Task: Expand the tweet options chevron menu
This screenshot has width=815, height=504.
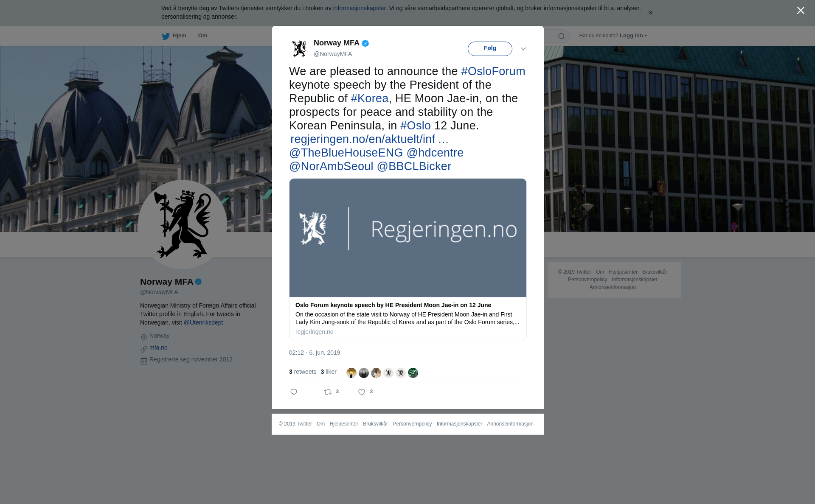Action: click(x=523, y=49)
